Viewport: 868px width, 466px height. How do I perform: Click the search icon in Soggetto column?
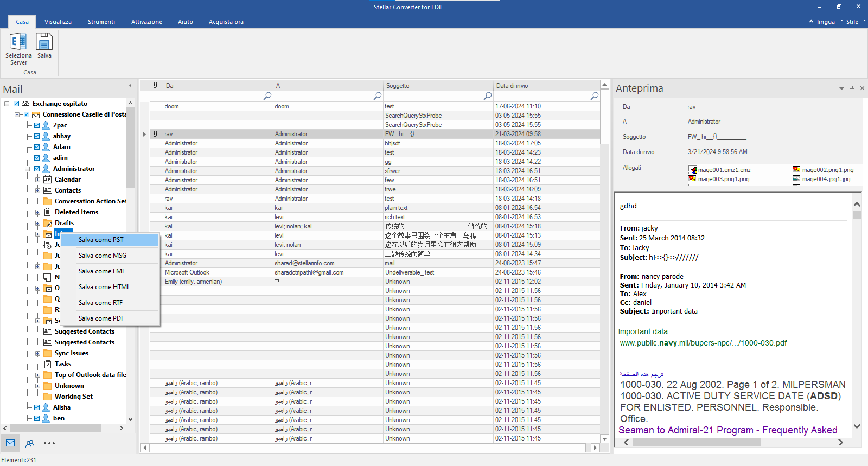488,96
